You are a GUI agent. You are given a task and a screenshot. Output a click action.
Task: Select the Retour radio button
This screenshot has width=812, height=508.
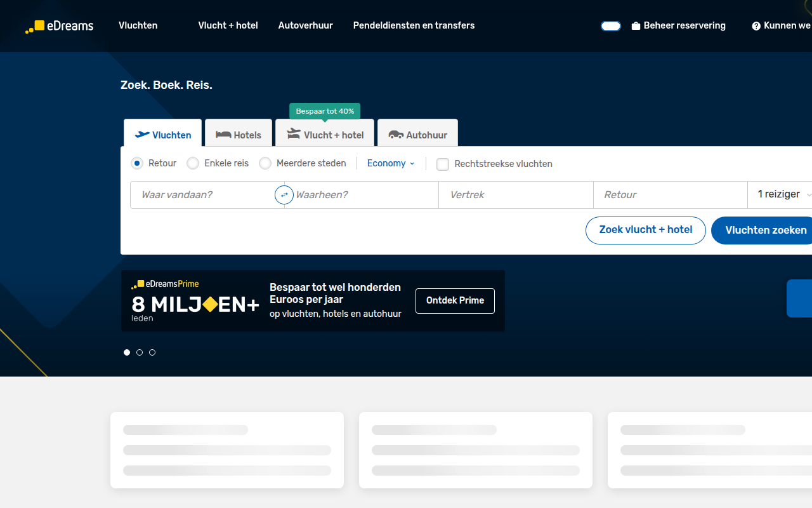pyautogui.click(x=137, y=163)
